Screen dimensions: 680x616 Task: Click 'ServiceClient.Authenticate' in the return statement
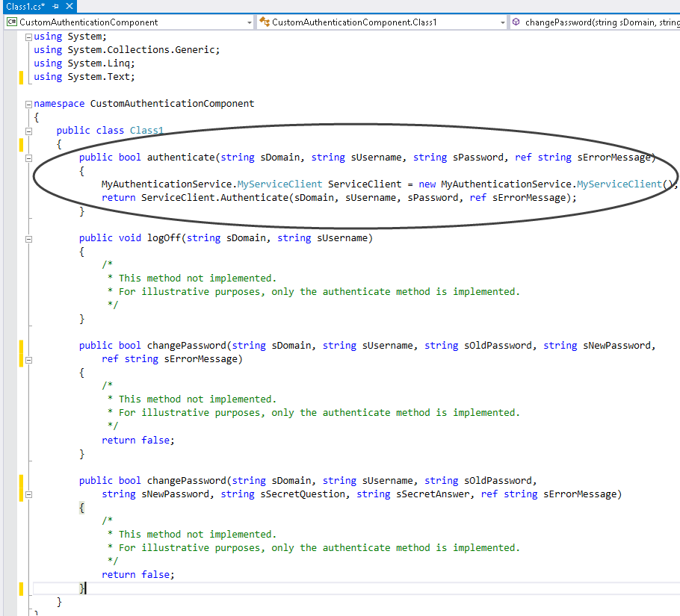(214, 198)
